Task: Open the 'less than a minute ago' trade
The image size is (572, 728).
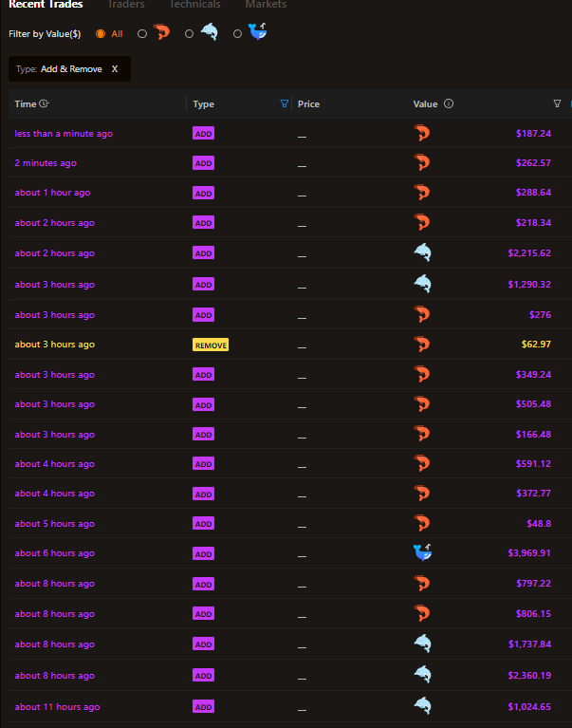Action: click(x=64, y=134)
